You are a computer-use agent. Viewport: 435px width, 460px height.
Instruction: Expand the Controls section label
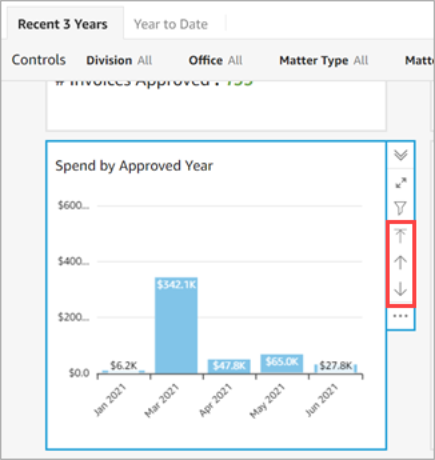[x=39, y=60]
